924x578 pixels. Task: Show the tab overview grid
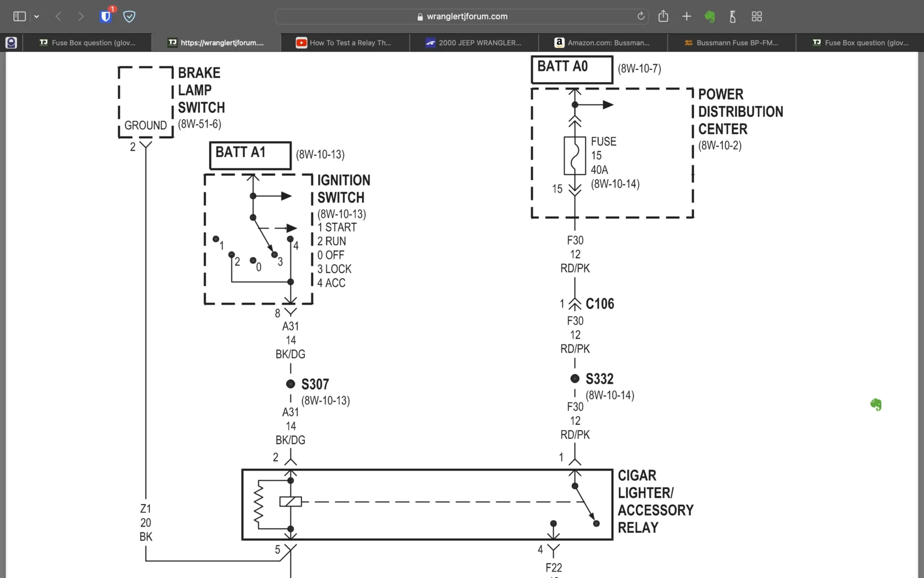coord(757,16)
